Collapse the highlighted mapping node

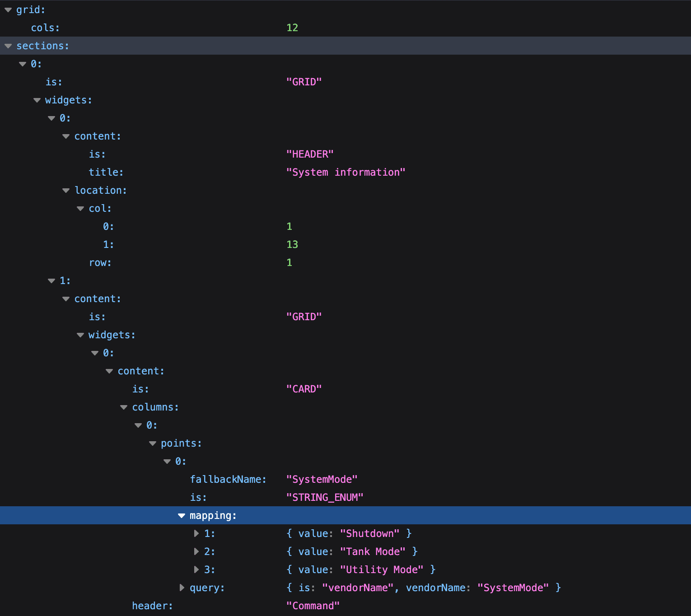[182, 516]
